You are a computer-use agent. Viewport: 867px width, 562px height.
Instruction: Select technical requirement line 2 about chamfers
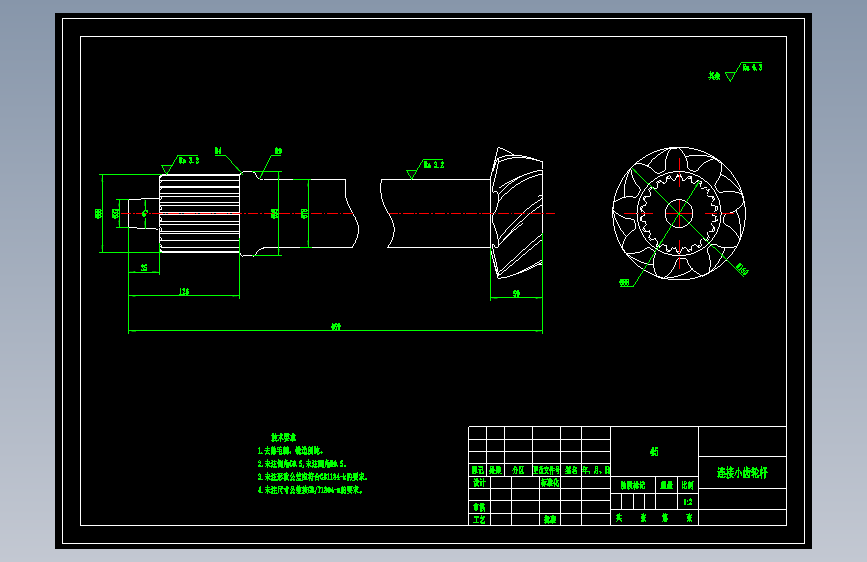(x=302, y=464)
